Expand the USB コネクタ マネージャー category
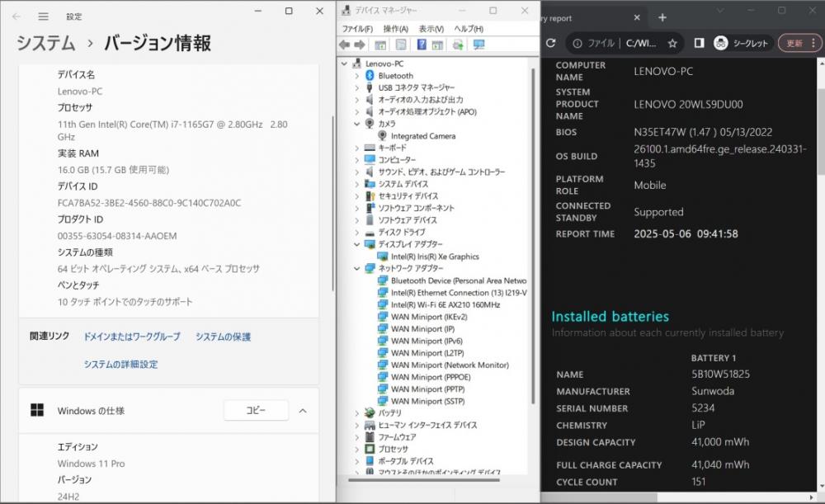This screenshot has width=825, height=504. pos(357,88)
